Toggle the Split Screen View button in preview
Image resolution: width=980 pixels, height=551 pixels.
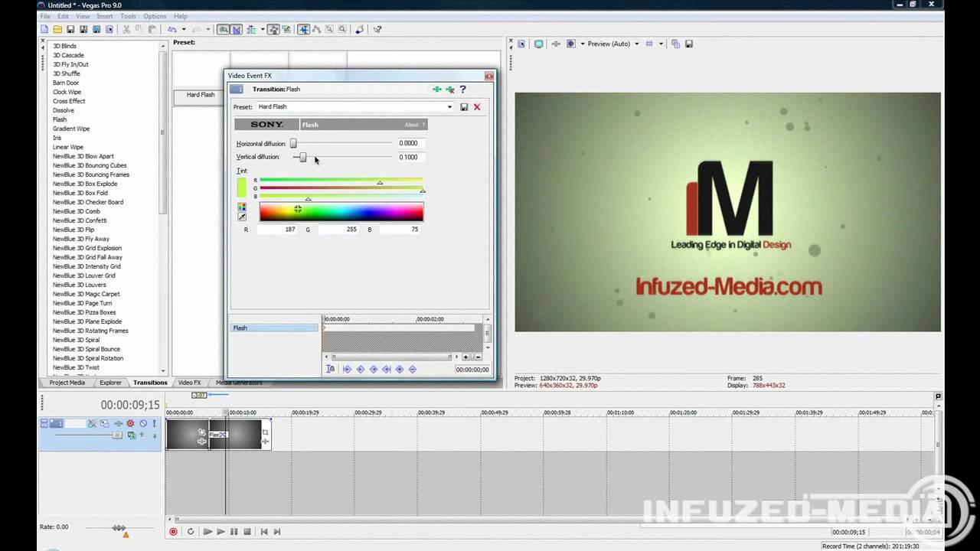click(x=570, y=44)
